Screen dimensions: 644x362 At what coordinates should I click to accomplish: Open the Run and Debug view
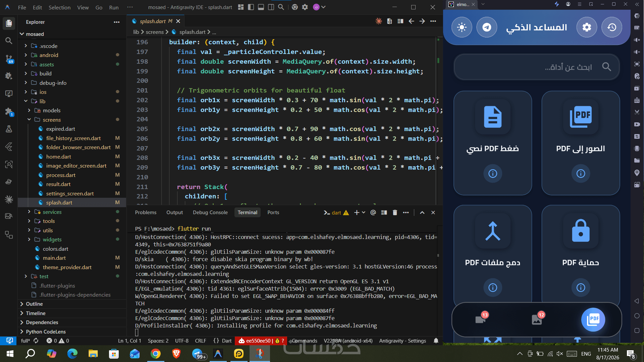[9, 76]
